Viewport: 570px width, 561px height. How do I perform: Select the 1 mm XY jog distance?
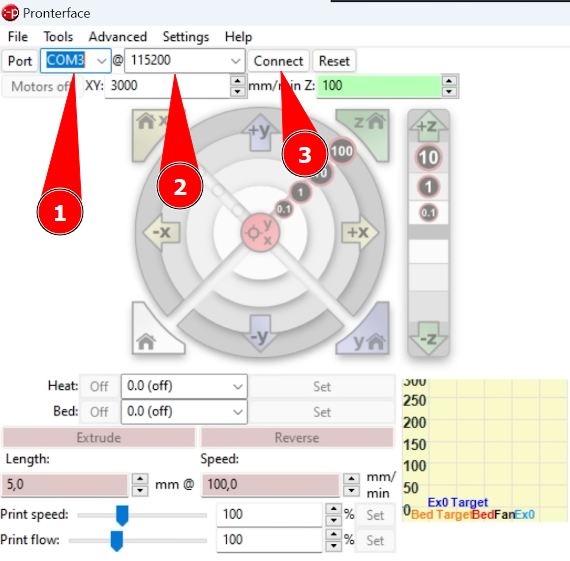(300, 192)
